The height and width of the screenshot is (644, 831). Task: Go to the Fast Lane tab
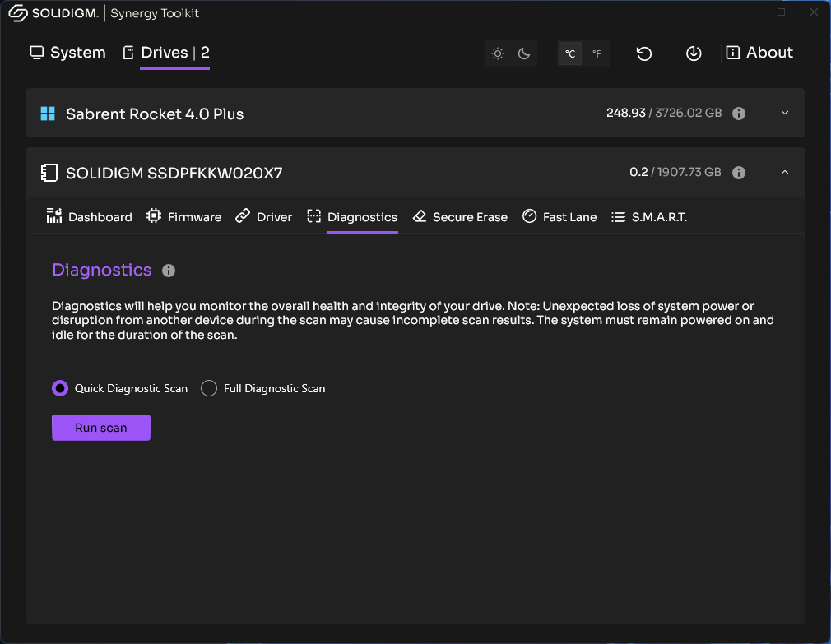[559, 217]
